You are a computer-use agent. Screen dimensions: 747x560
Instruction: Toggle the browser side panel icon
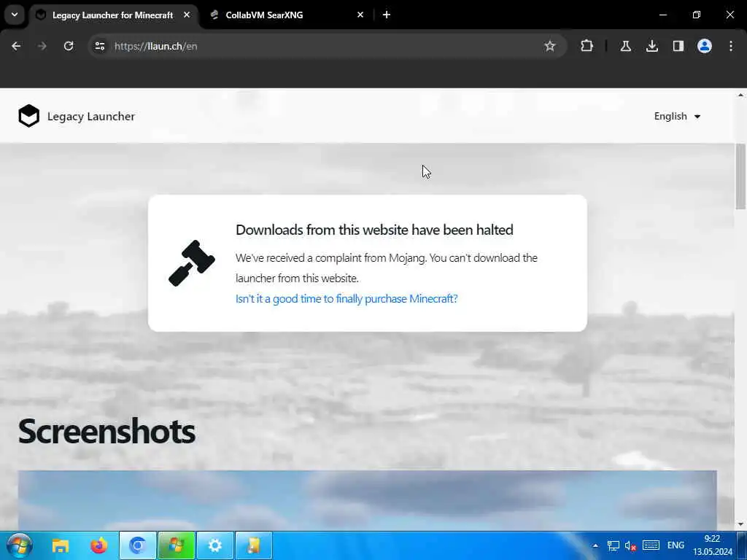(x=678, y=46)
